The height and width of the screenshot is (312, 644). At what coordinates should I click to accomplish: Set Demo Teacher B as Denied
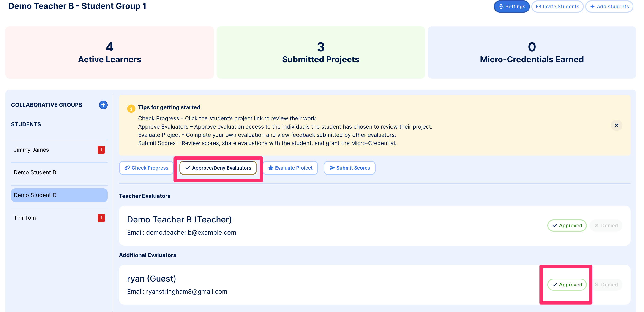(x=606, y=225)
